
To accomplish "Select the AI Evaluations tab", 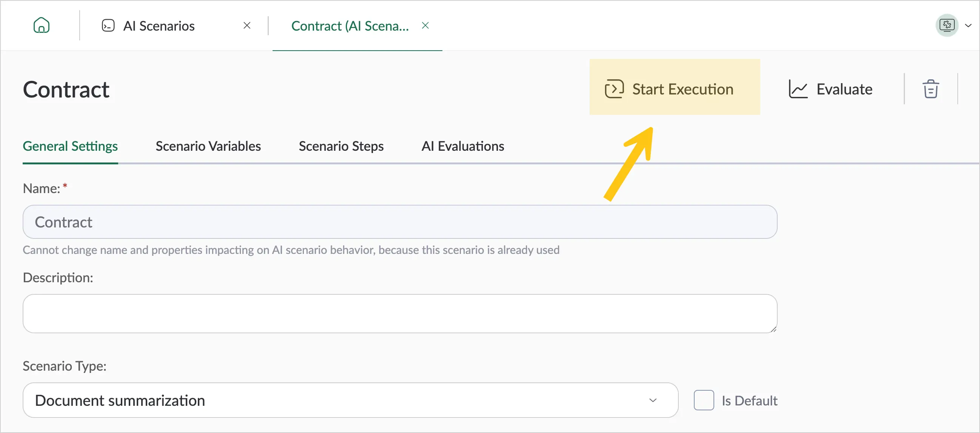I will (462, 146).
